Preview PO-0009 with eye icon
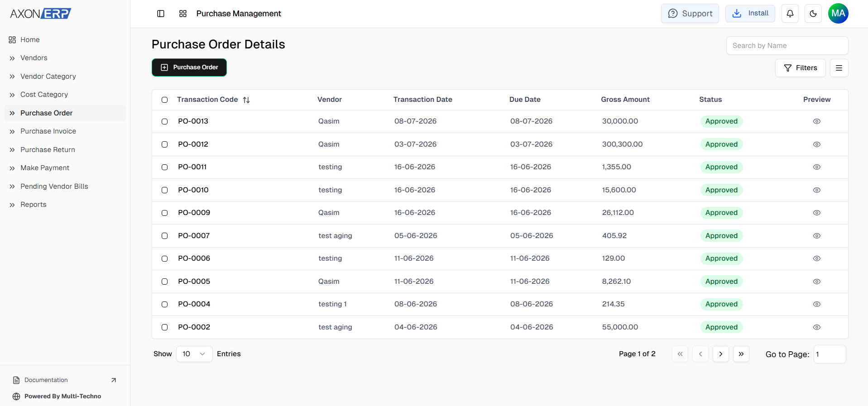Image resolution: width=868 pixels, height=406 pixels. 817,213
